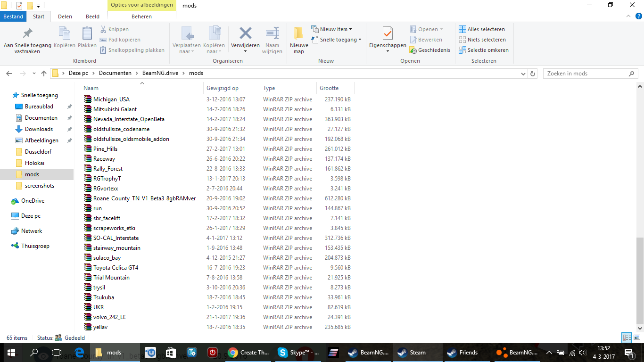Viewport: 644px width, 362px height.
Task: Go back with the back arrow
Action: (9, 74)
